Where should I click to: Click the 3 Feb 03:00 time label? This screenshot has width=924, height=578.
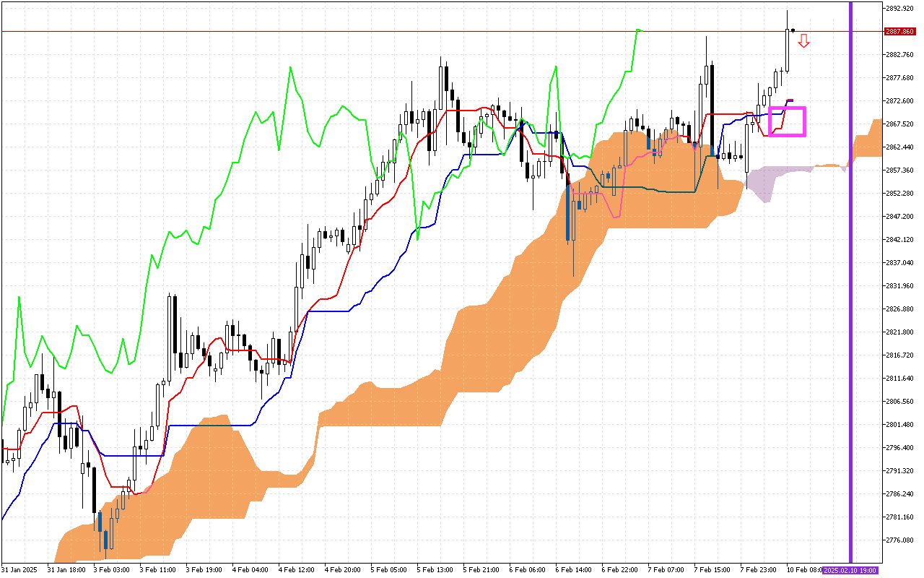pyautogui.click(x=113, y=570)
